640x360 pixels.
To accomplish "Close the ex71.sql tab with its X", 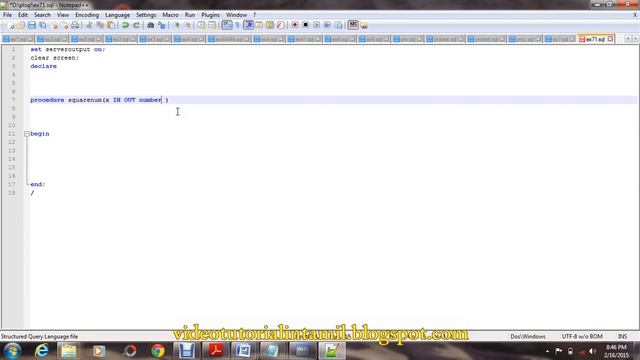I will point(610,39).
